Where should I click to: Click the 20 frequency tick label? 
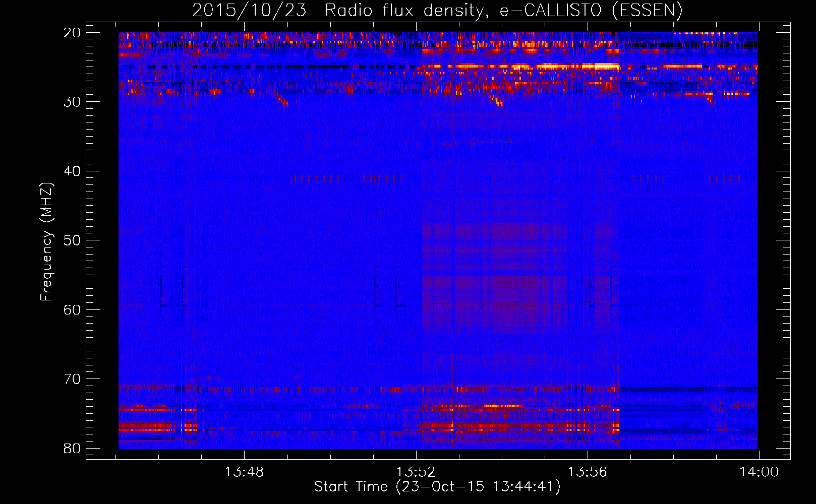73,33
